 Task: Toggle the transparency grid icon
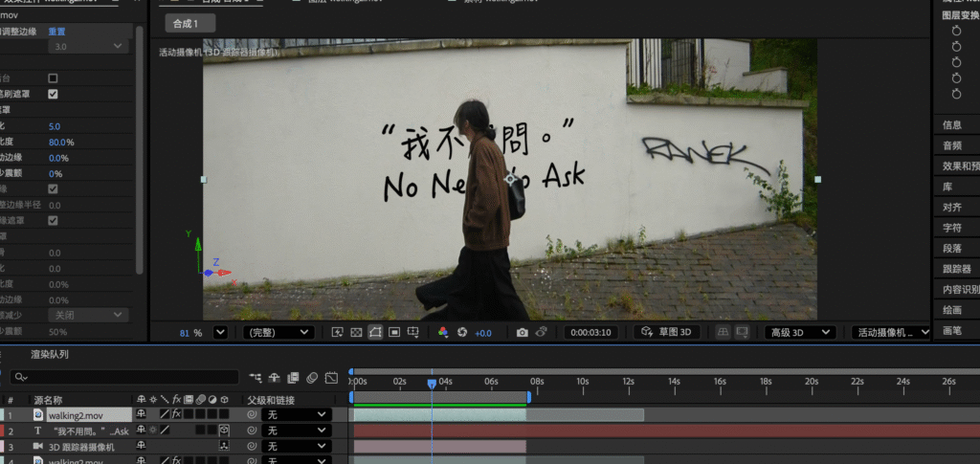click(x=356, y=332)
